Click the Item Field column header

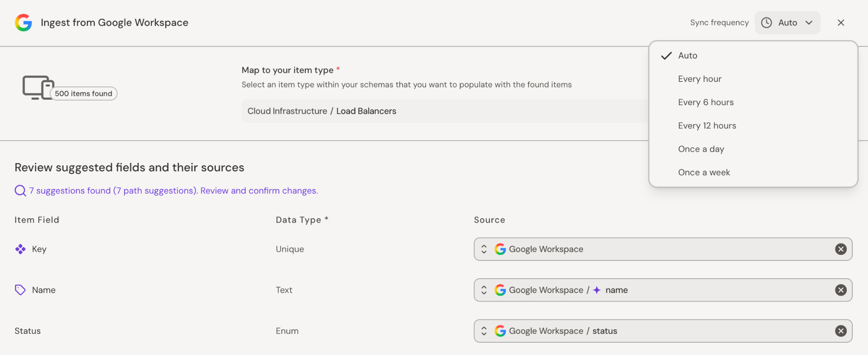tap(37, 220)
